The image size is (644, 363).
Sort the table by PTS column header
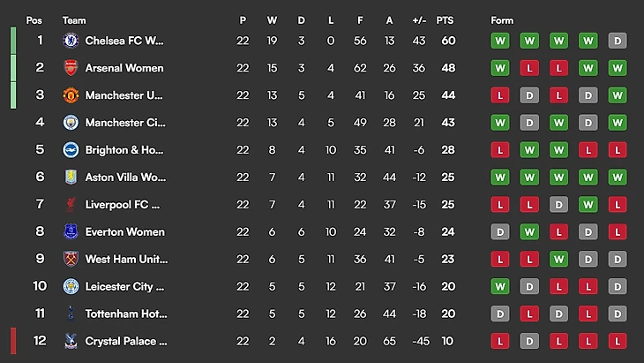tap(445, 20)
